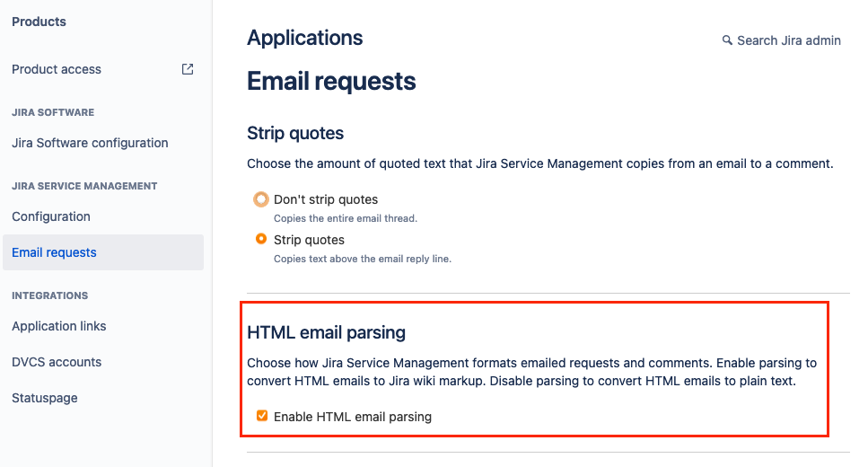Select Strip quotes radio button

coord(260,239)
